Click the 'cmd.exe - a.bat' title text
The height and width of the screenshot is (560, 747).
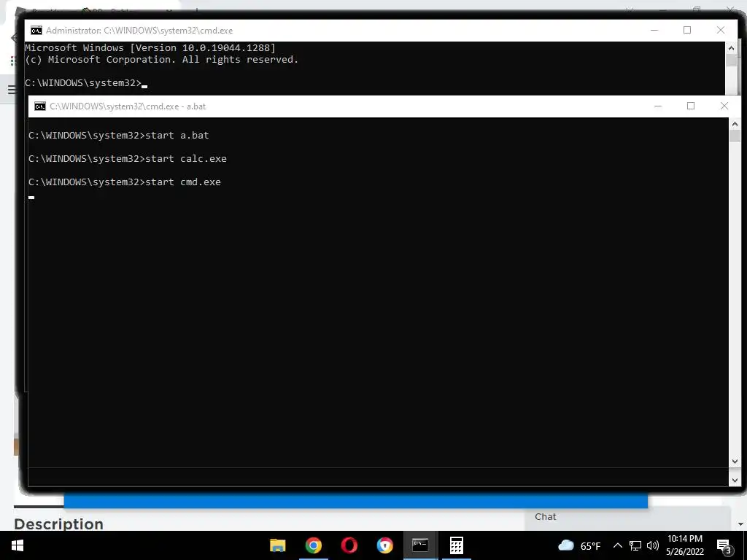[x=128, y=106]
